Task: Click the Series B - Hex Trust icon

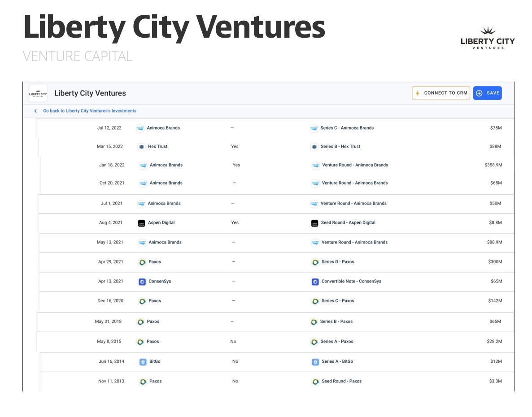Action: coord(314,147)
